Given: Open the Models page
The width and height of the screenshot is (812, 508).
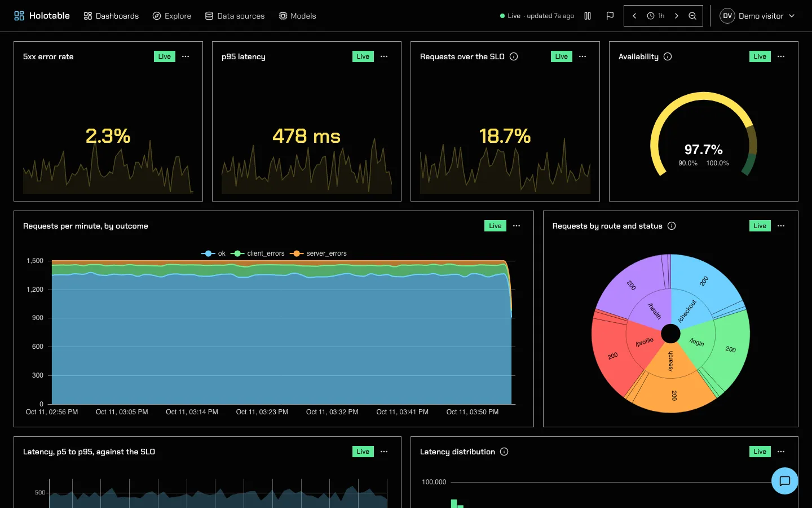Looking at the screenshot, I should click(297, 16).
